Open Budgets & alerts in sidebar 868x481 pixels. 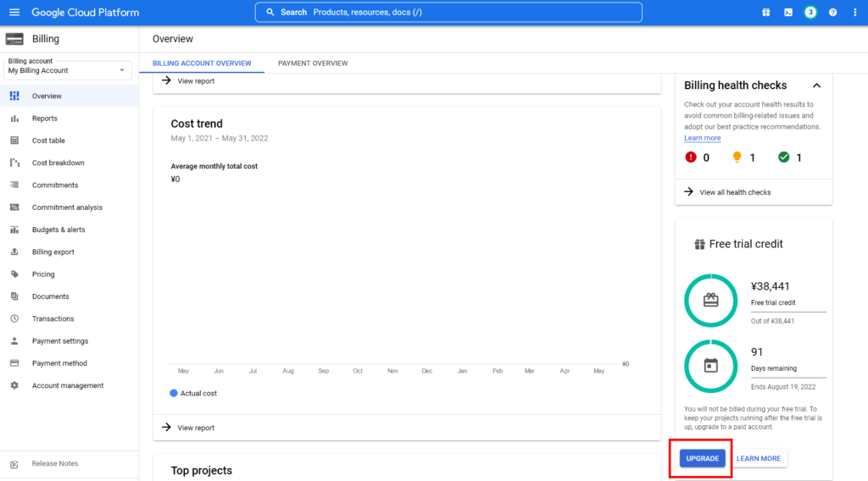[58, 229]
